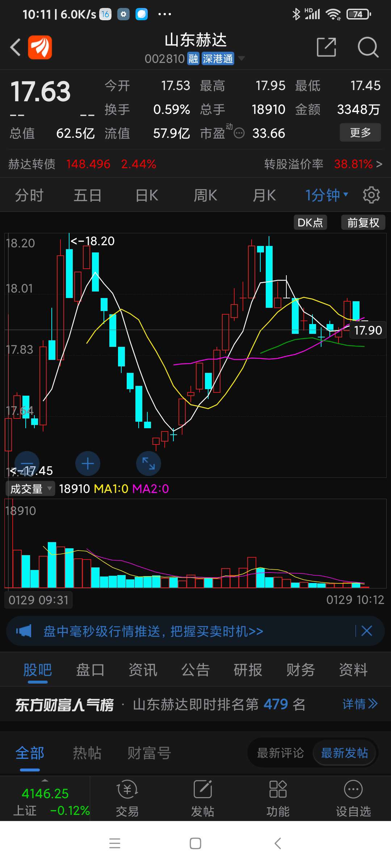
Task: Tap Android home button
Action: 195,843
